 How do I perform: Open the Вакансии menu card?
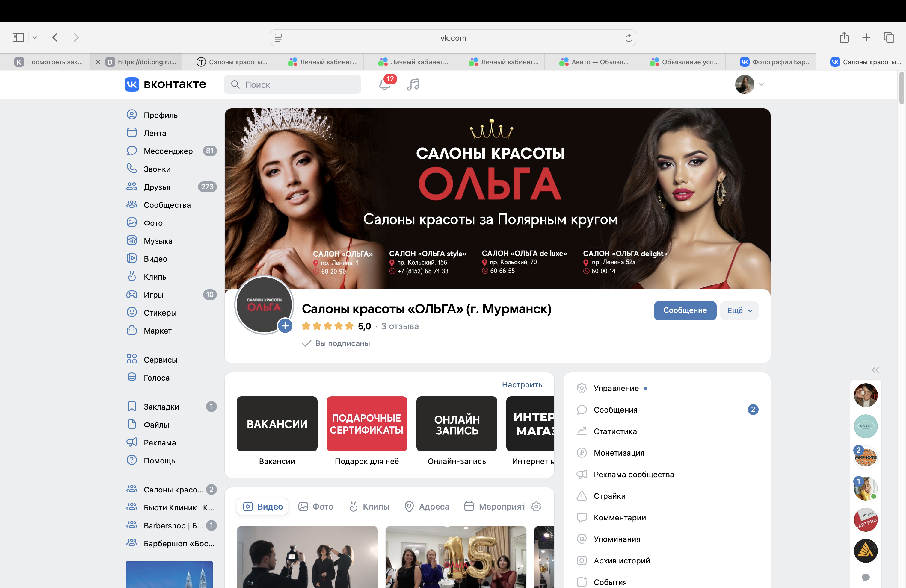click(277, 431)
